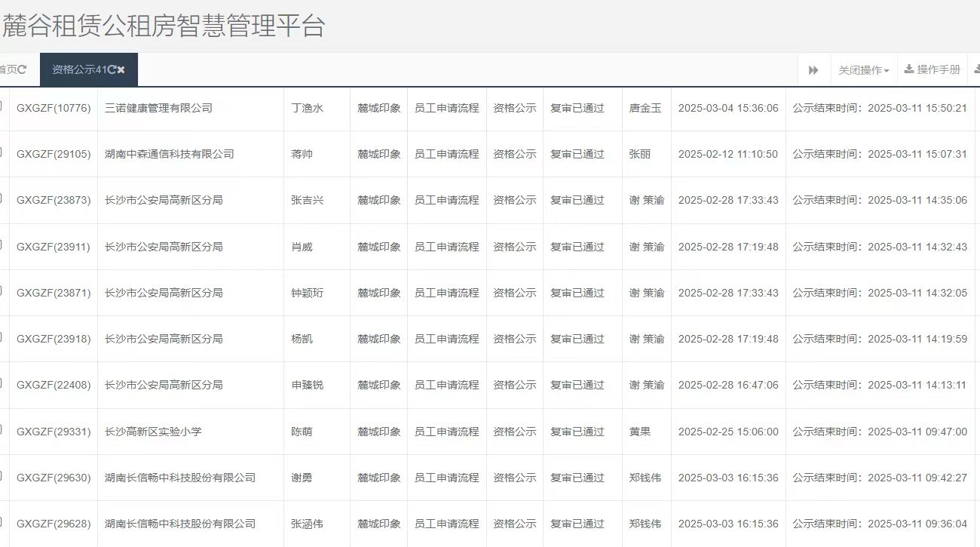Close the 资格公示41 tab with its x icon
Viewport: 980px width, 547px height.
[x=121, y=69]
